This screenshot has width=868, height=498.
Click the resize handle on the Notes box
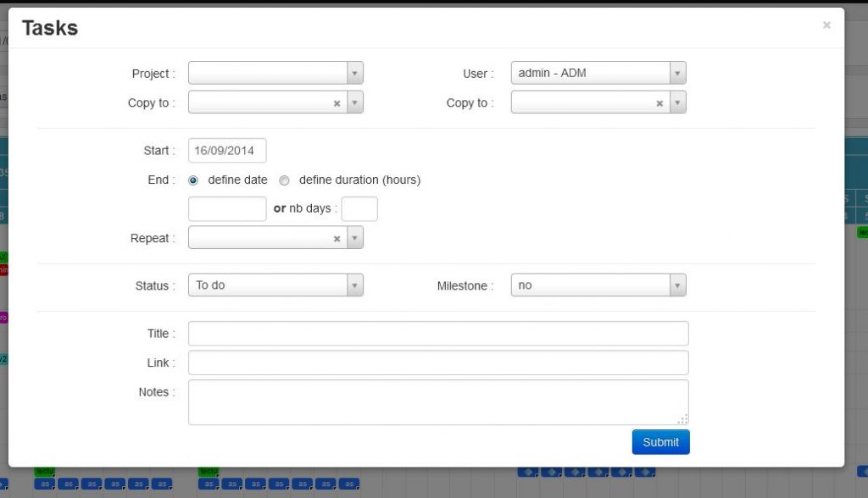pos(683,419)
